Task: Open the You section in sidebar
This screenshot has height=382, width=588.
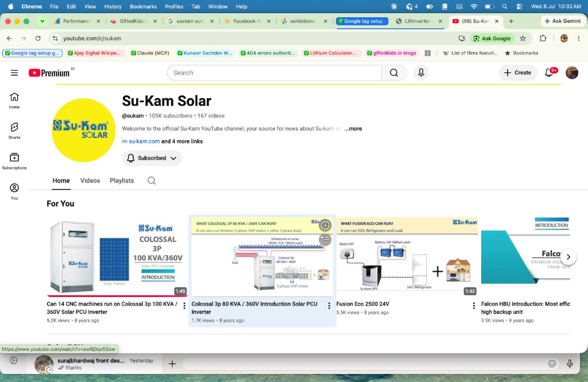Action: point(14,191)
